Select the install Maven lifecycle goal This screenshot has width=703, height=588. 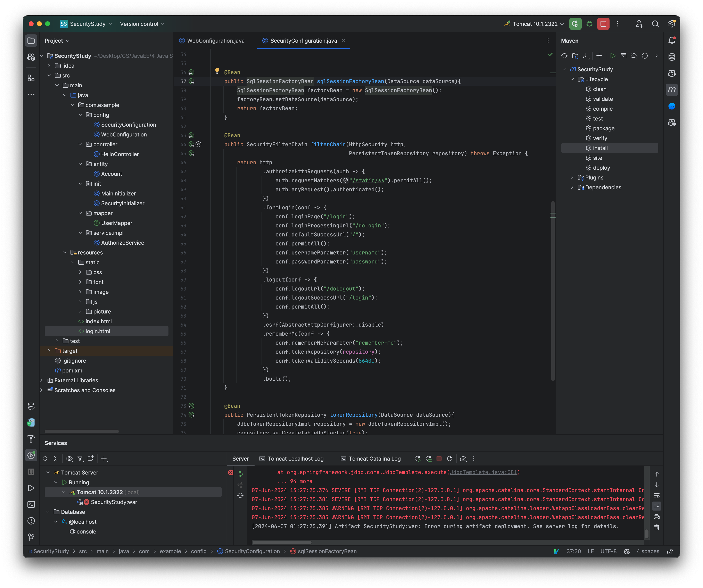coord(609,148)
